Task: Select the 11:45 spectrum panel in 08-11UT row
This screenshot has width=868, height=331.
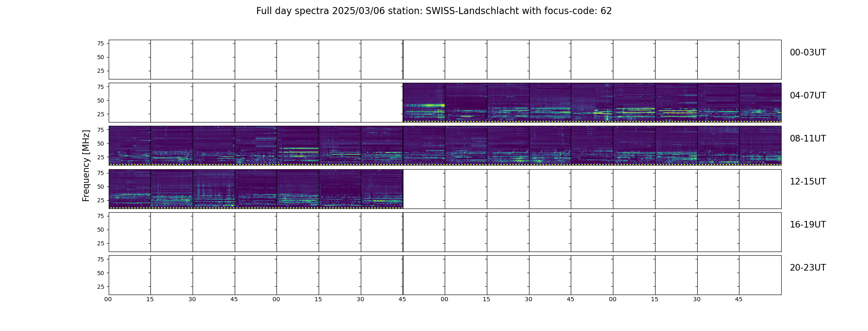Action: [x=761, y=146]
